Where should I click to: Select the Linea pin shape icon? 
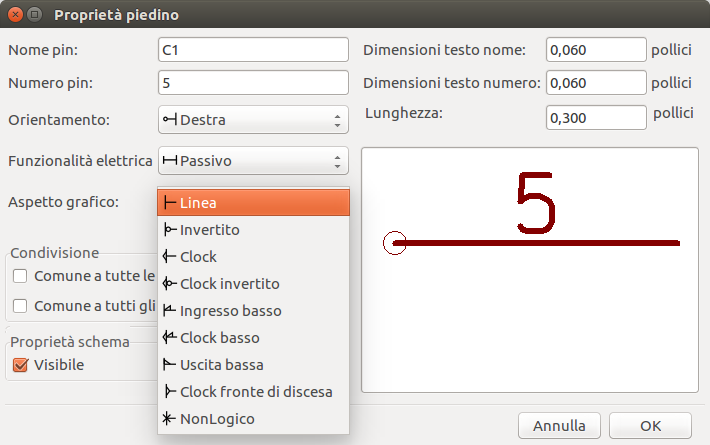click(x=170, y=203)
